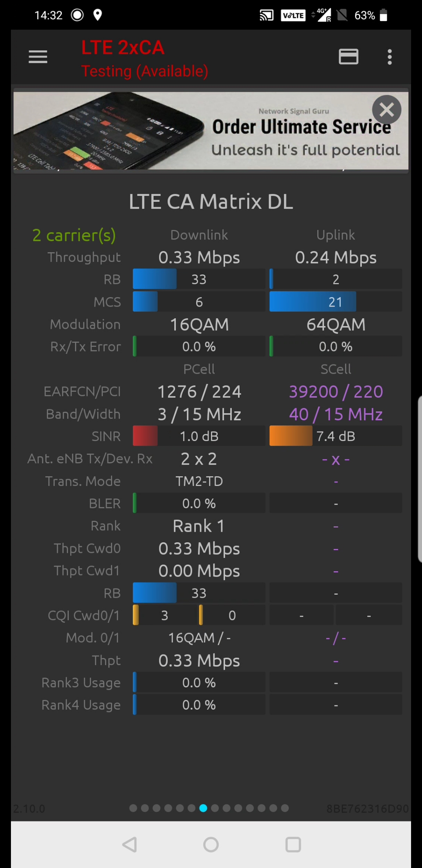Viewport: 422px width, 868px height.
Task: Tap the card view icon in toolbar
Action: (x=348, y=57)
